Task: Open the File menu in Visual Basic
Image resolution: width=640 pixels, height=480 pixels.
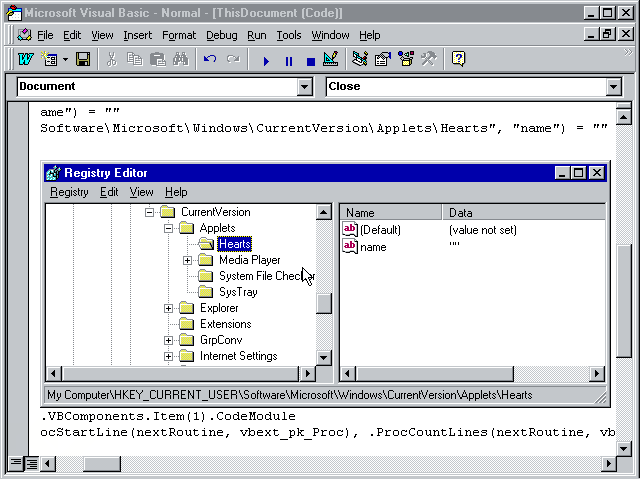Action: click(x=45, y=36)
